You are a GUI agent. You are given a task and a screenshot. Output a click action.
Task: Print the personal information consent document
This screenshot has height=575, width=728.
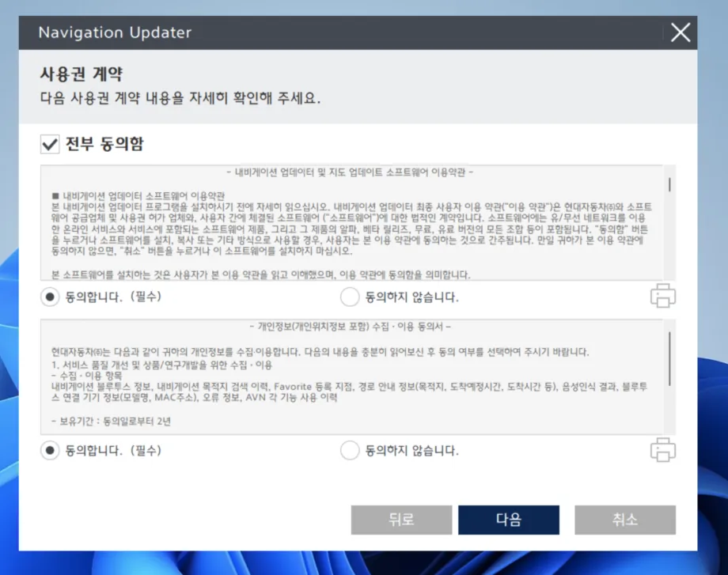662,450
